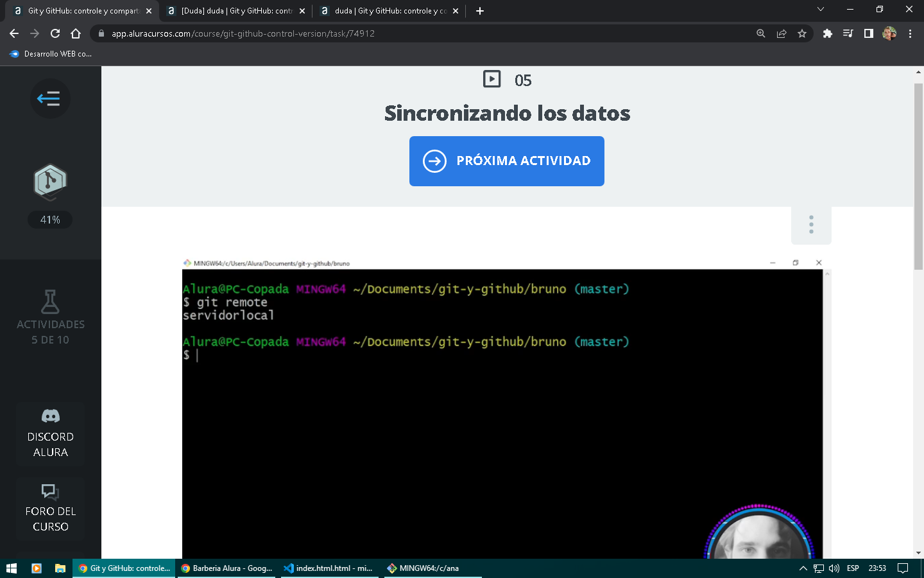Click the 'Sincronizando los datos' heading
Screen dimensions: 924x578
tap(507, 113)
